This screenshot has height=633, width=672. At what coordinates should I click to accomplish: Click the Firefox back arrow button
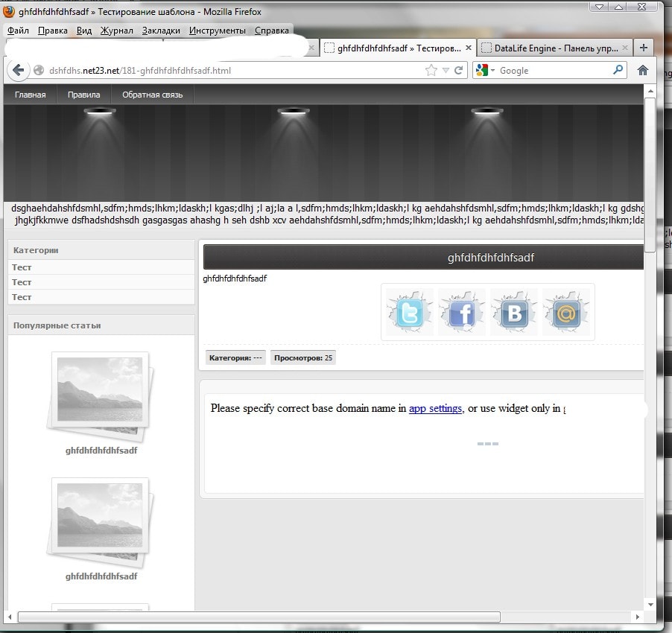[18, 70]
